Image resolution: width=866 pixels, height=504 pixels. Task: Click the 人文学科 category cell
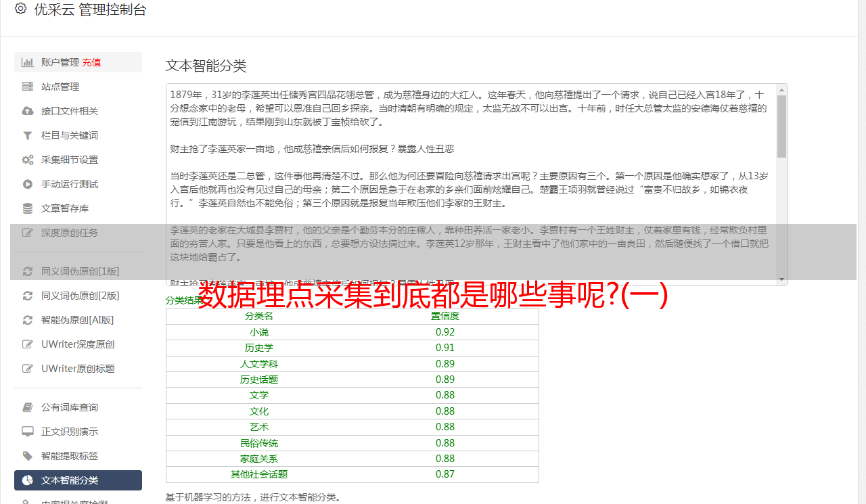(x=259, y=364)
